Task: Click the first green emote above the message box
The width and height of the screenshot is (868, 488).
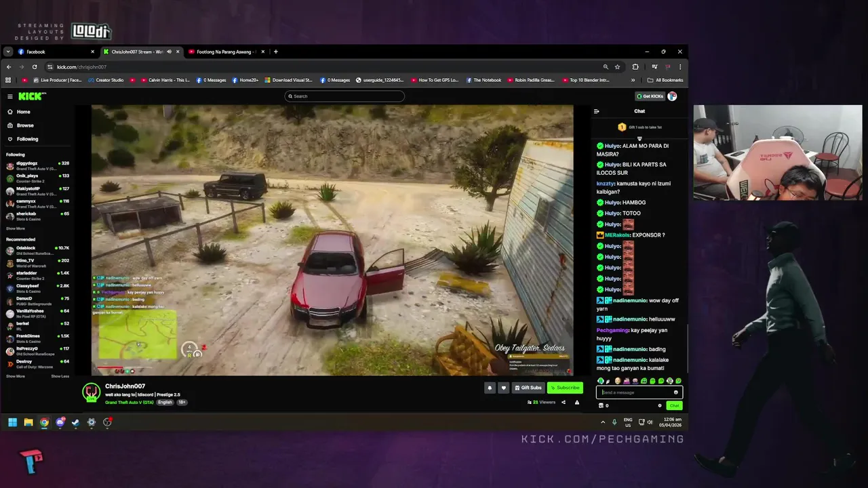Action: tap(601, 381)
